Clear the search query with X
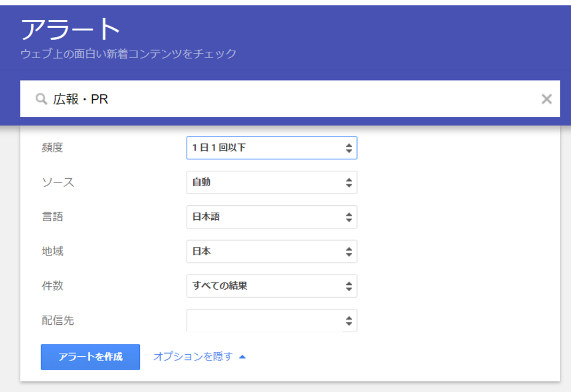The width and height of the screenshot is (571, 392). (x=546, y=99)
